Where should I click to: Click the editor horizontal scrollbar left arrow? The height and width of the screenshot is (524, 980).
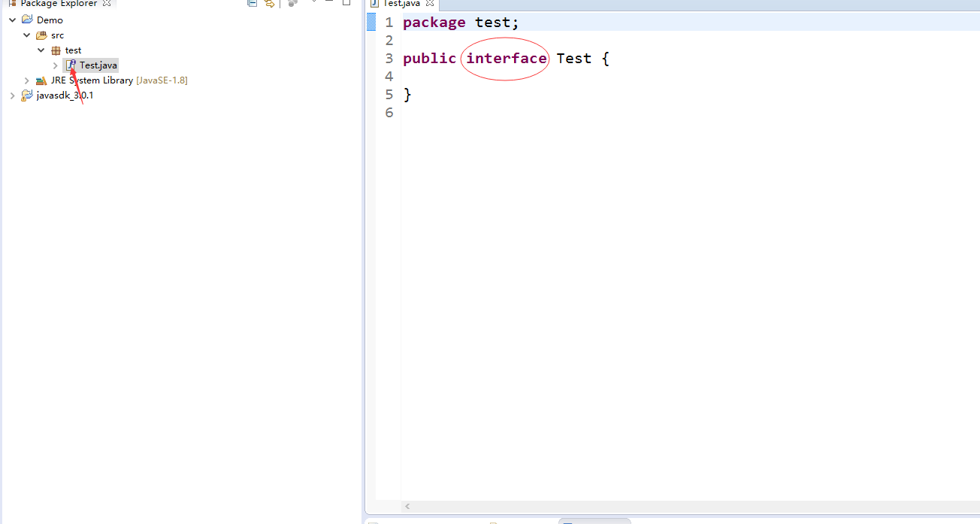click(x=408, y=507)
